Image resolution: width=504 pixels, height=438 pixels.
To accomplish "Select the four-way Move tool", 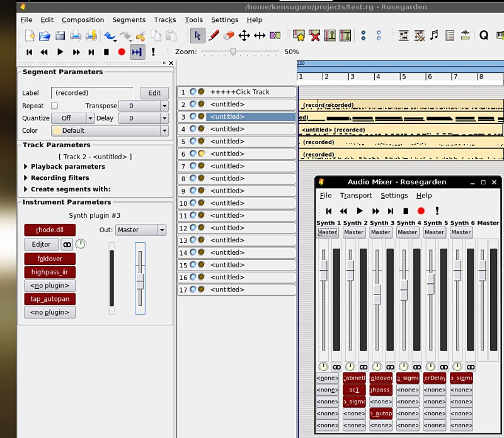I will [244, 35].
